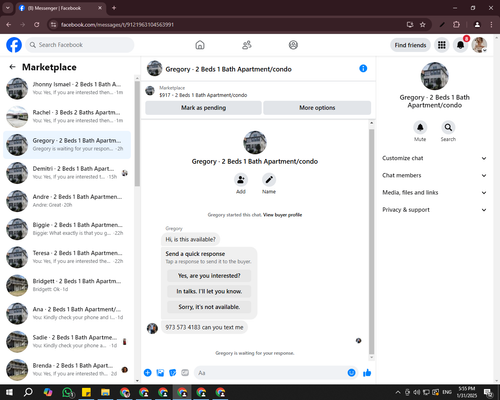Click the Add people icon in chat
This screenshot has height=400, width=500.
(x=241, y=180)
